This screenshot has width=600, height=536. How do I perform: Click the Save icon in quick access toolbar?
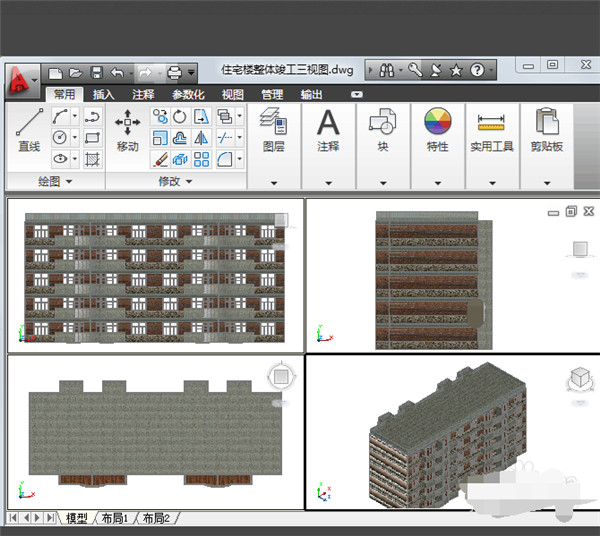click(x=97, y=72)
